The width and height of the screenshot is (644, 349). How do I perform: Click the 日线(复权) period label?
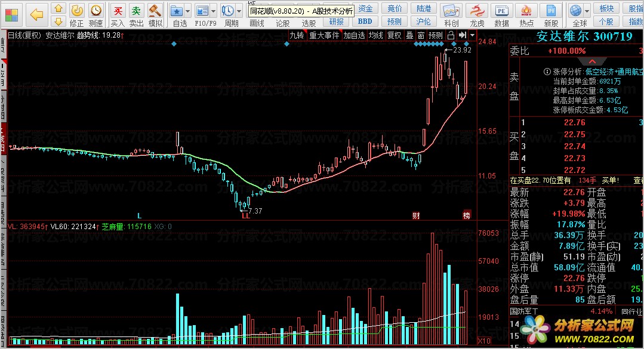(24, 36)
